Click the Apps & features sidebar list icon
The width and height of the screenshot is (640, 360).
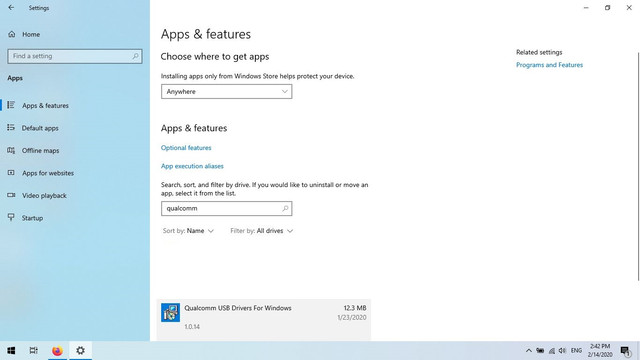pyautogui.click(x=11, y=105)
